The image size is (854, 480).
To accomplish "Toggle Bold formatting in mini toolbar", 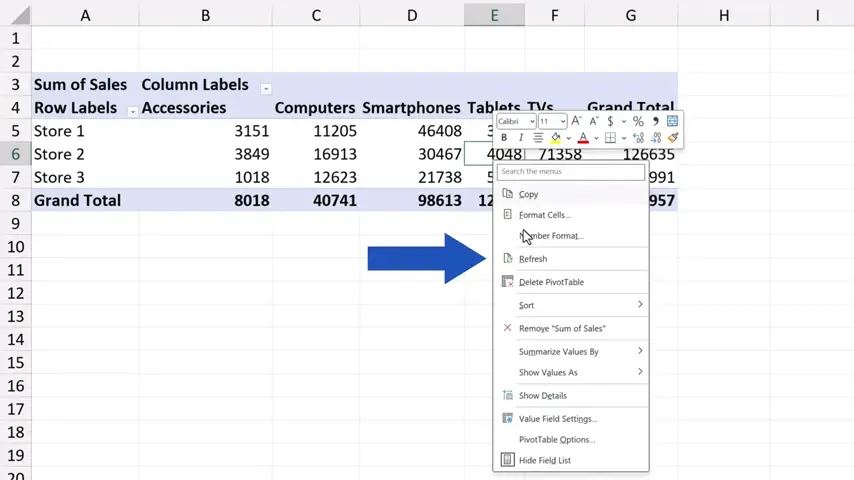I will [x=504, y=138].
